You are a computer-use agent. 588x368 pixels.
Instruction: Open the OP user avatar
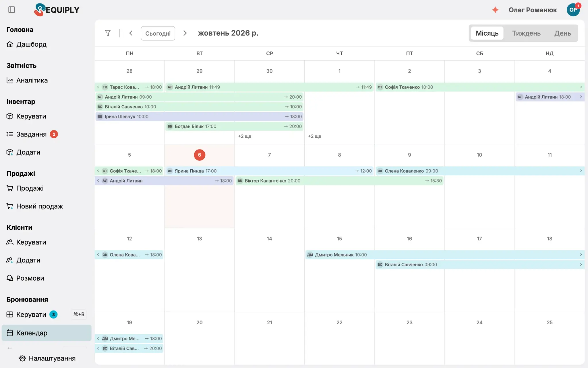(x=573, y=10)
